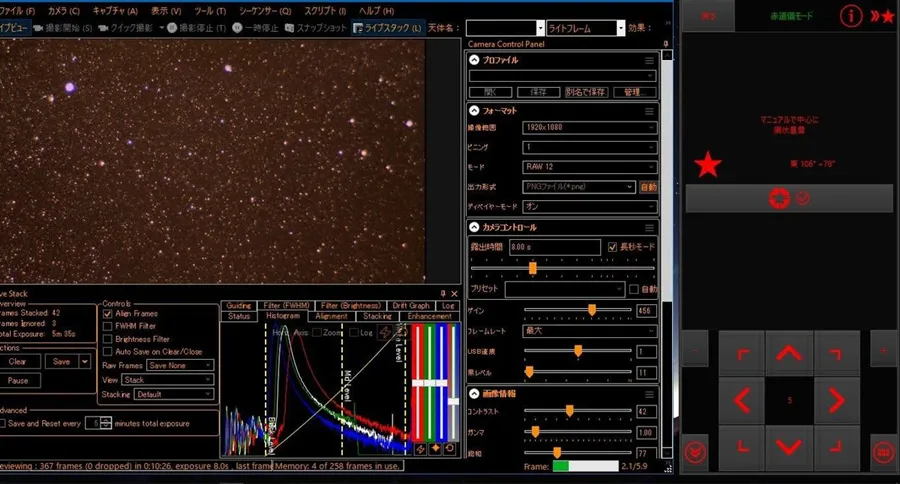
Task: Click the Pause button in Live Stack
Action: [x=18, y=381]
